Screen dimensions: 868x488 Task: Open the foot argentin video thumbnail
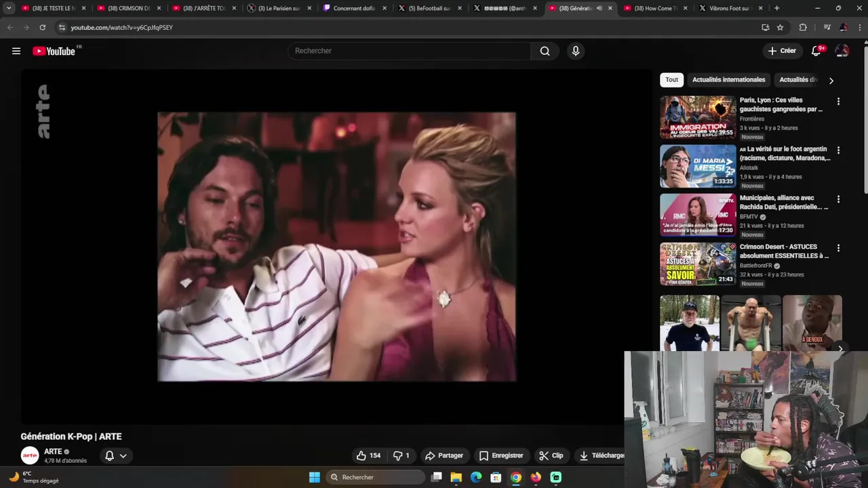tap(698, 166)
